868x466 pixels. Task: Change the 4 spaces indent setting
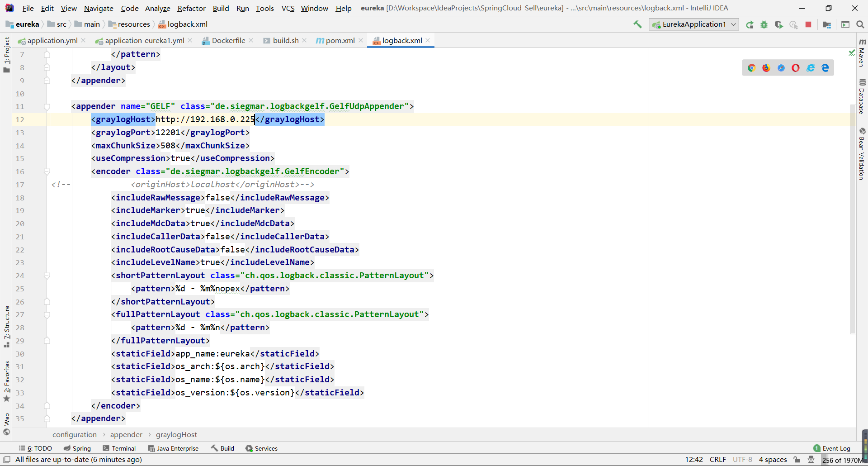(x=773, y=460)
